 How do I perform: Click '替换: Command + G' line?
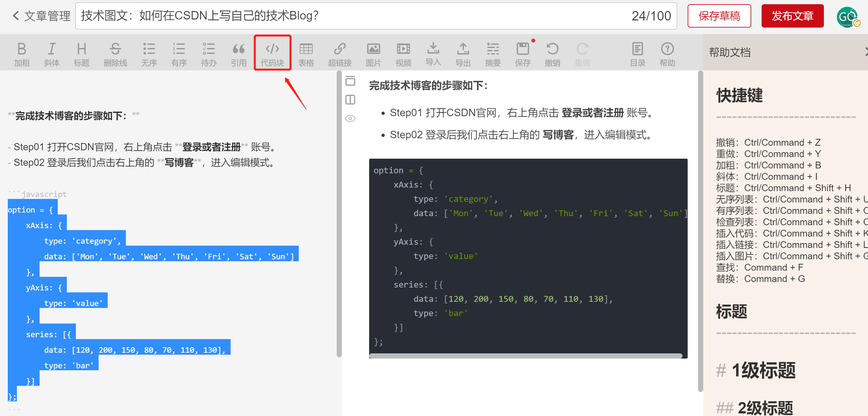(760, 279)
